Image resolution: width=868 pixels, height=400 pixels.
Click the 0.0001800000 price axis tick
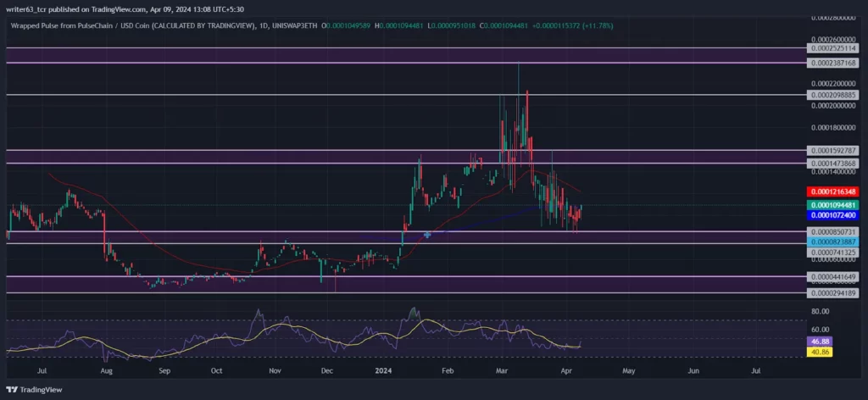[x=835, y=128]
